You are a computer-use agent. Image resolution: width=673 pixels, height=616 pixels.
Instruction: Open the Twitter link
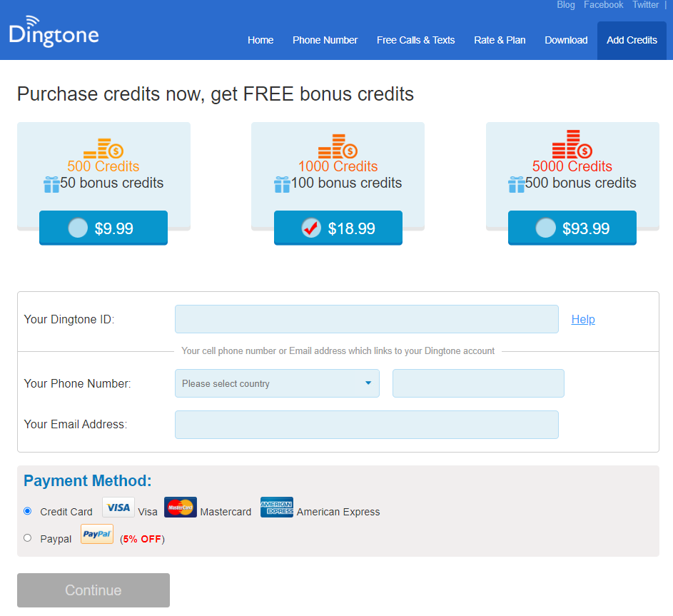point(646,5)
